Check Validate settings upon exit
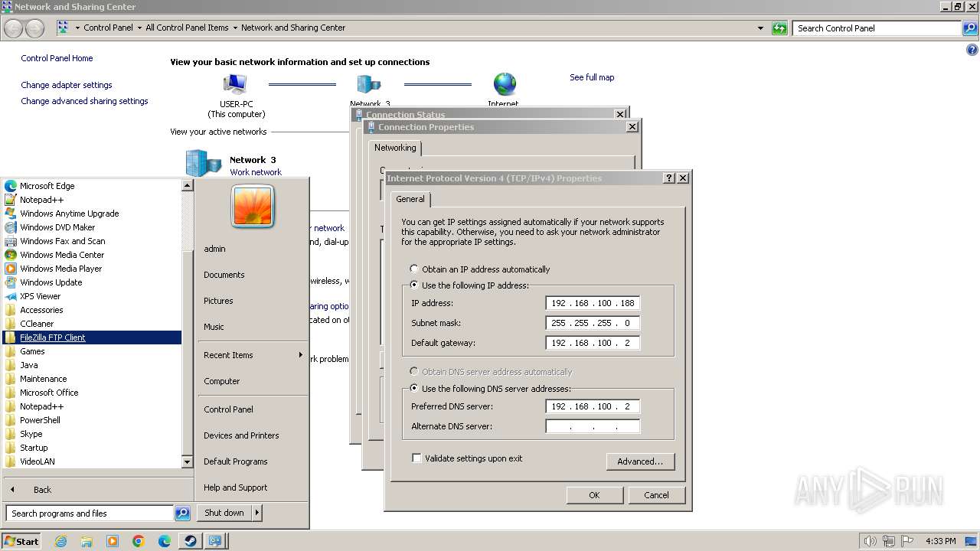 coord(416,458)
